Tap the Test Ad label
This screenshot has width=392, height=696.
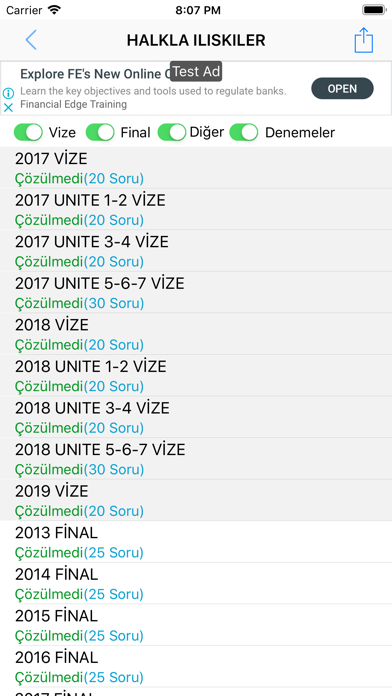[196, 71]
